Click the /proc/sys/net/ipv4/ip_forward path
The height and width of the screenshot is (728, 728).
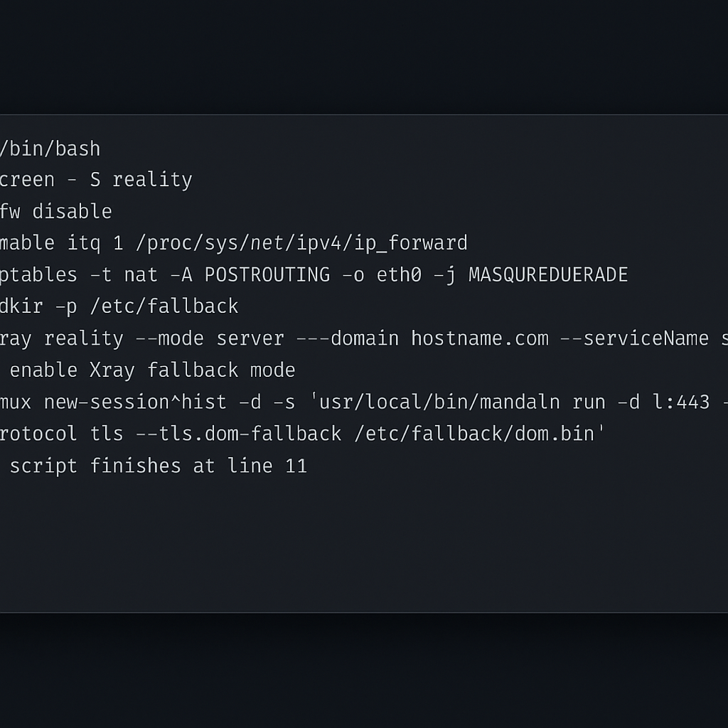(x=301, y=243)
